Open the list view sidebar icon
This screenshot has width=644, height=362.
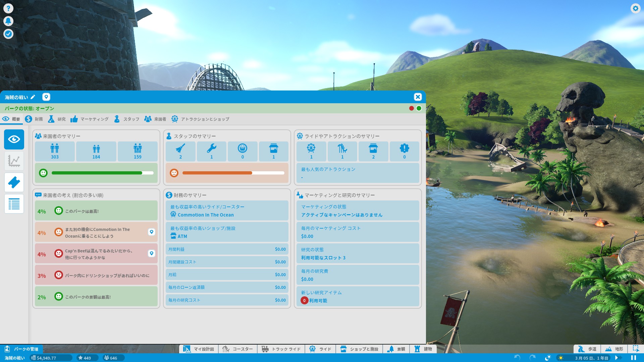pos(14,204)
